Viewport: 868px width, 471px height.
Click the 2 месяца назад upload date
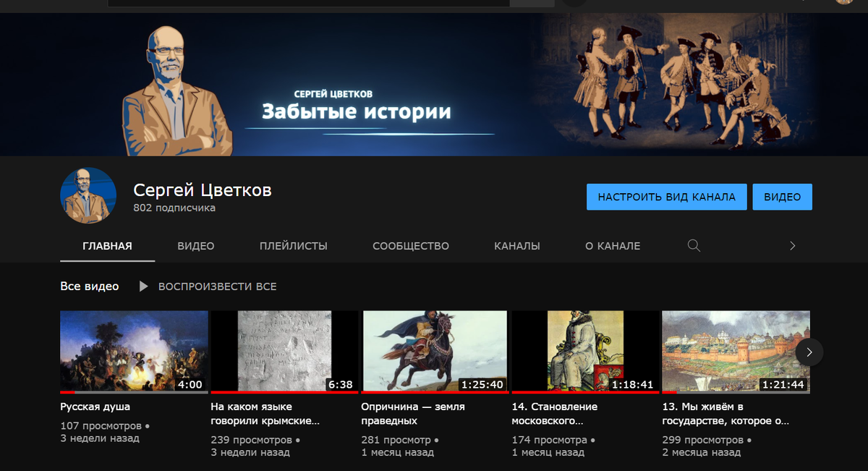click(x=702, y=453)
